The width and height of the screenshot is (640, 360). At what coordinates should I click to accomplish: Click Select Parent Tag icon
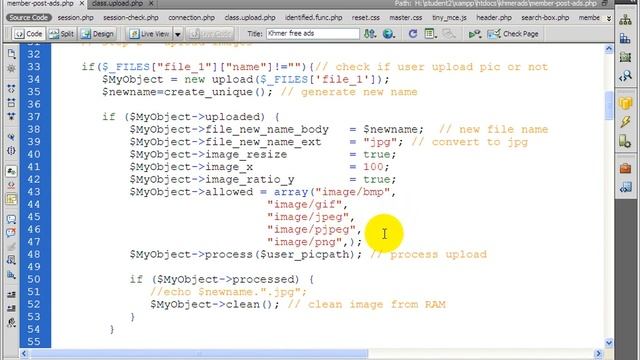coord(11,136)
